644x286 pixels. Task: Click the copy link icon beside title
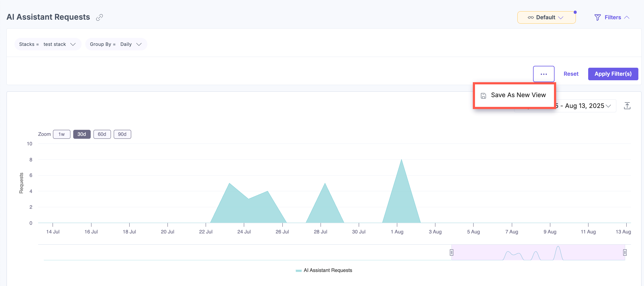coord(100,17)
